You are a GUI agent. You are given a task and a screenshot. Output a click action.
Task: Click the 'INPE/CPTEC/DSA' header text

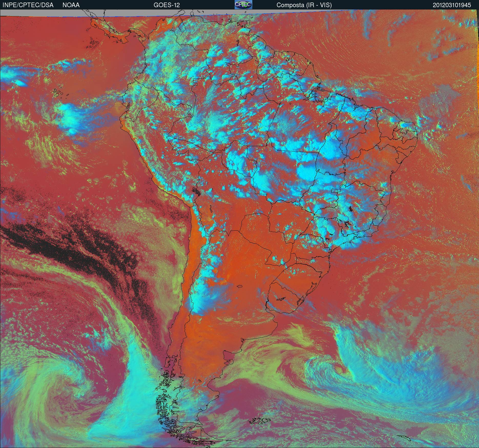pos(28,5)
